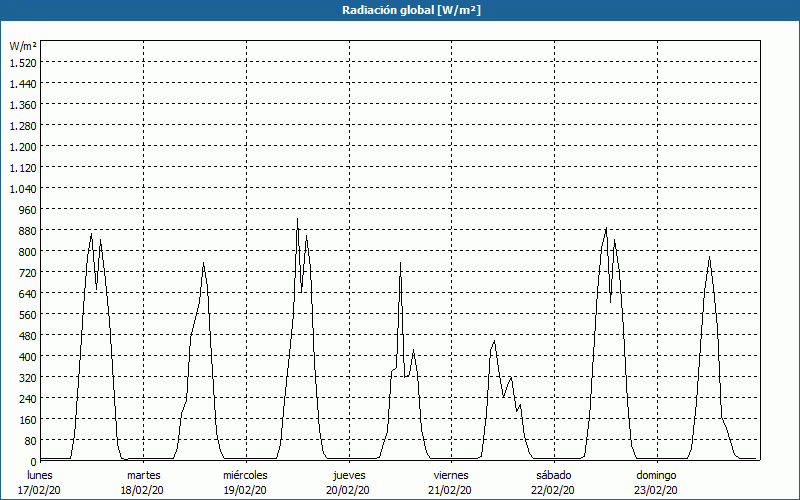Click the W/m² unit label on the y-axis
This screenshot has width=800, height=500.
(23, 46)
